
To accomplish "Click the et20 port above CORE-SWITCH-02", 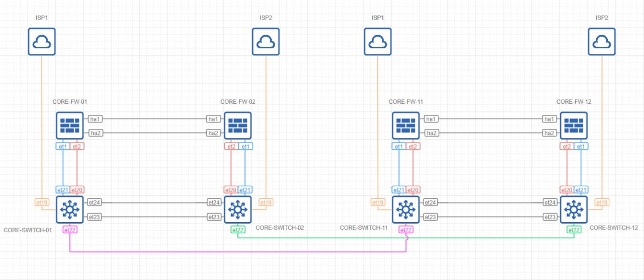I will 231,190.
